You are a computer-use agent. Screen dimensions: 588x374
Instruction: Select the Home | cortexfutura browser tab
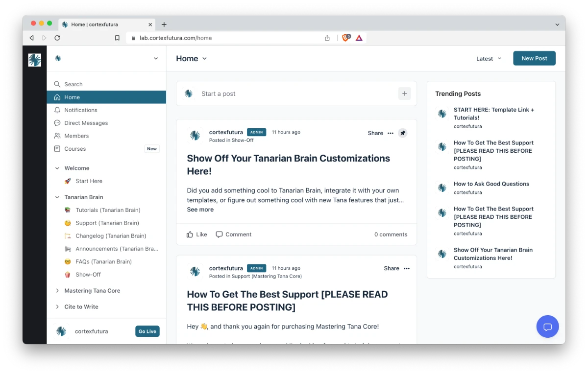pos(107,24)
